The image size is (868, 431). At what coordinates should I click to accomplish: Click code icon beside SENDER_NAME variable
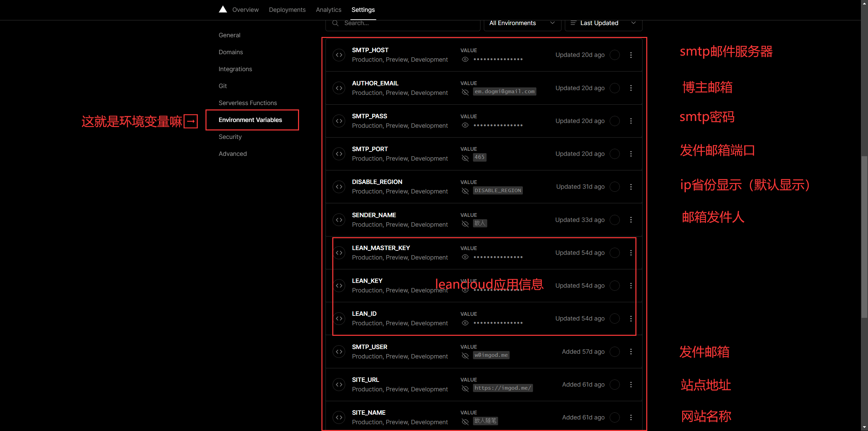[x=339, y=220]
